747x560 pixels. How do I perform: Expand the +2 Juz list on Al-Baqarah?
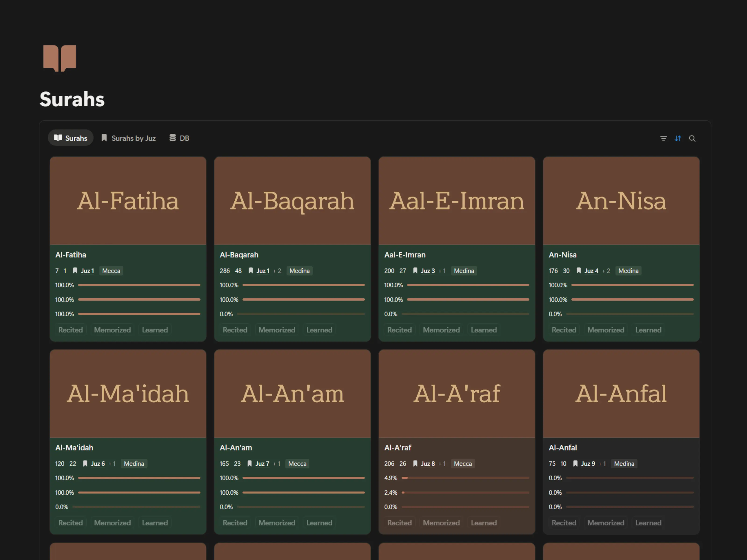[277, 271]
